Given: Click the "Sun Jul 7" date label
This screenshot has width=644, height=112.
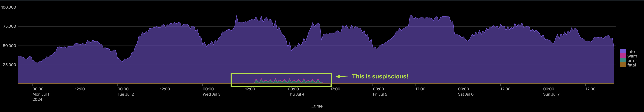Looking at the screenshot, I should (x=551, y=94).
